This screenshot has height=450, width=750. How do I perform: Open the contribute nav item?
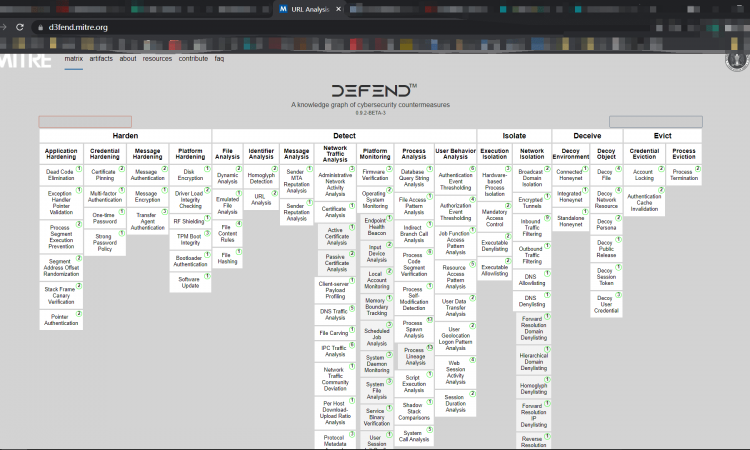coord(193,58)
